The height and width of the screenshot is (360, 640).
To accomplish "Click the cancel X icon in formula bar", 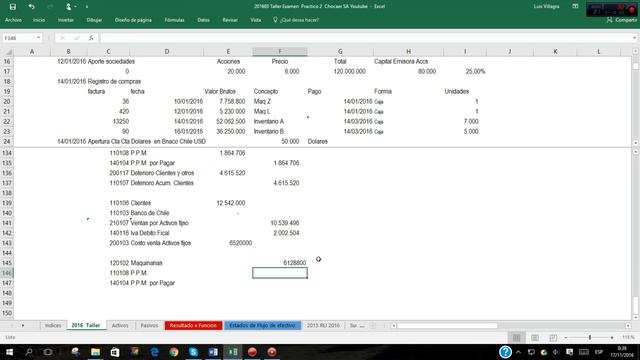I will click(62, 38).
